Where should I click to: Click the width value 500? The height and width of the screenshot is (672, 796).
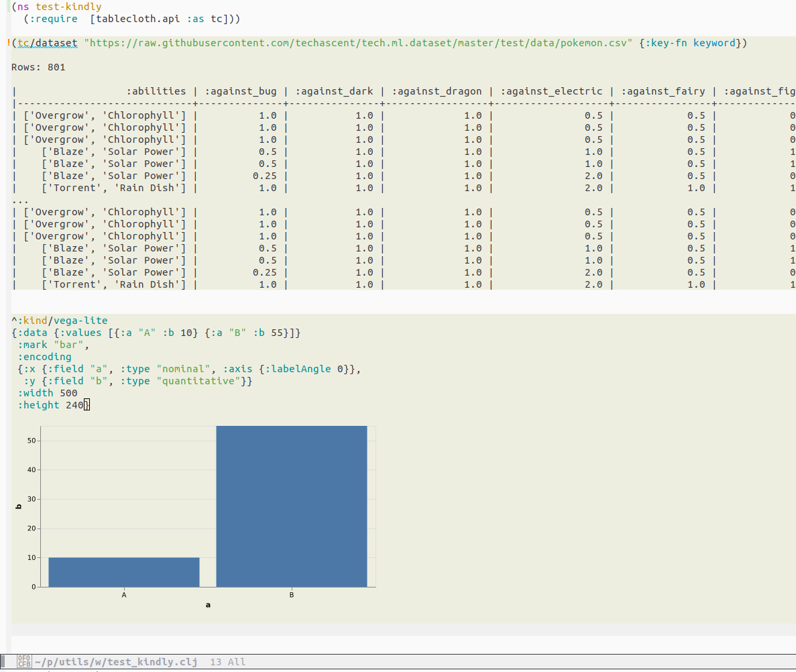[68, 394]
